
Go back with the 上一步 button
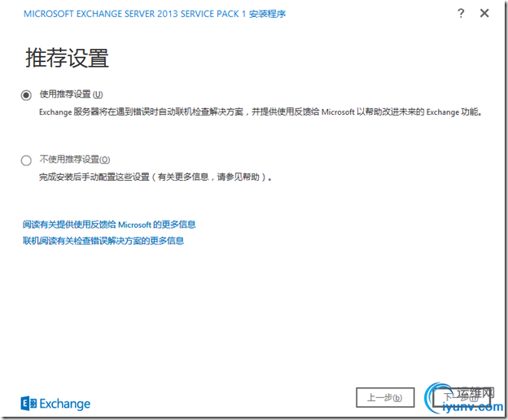[x=385, y=397]
